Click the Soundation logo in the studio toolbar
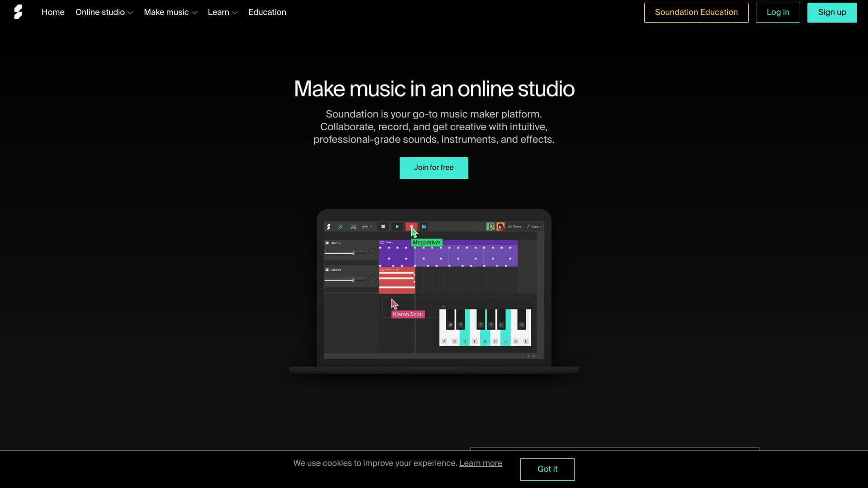Viewport: 868px width, 488px height. coord(328,226)
